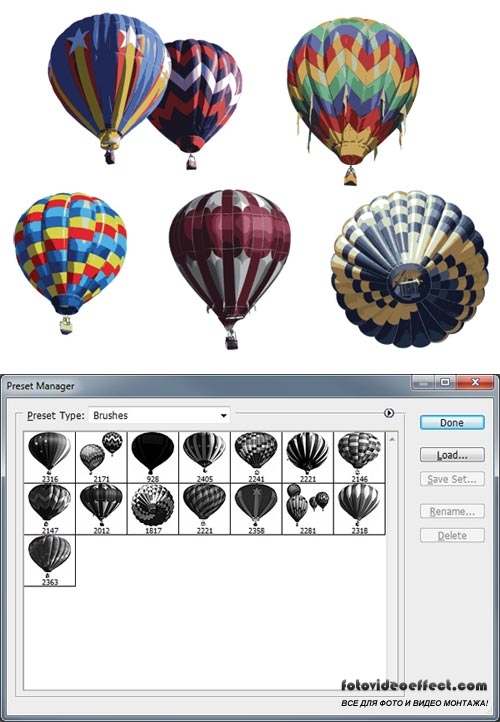
Task: Click the Load... button
Action: coord(452,455)
